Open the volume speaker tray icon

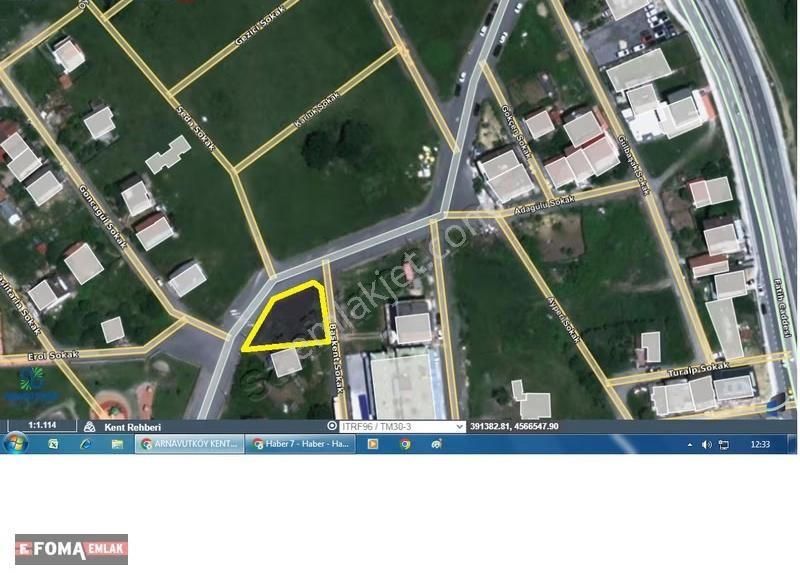click(707, 444)
